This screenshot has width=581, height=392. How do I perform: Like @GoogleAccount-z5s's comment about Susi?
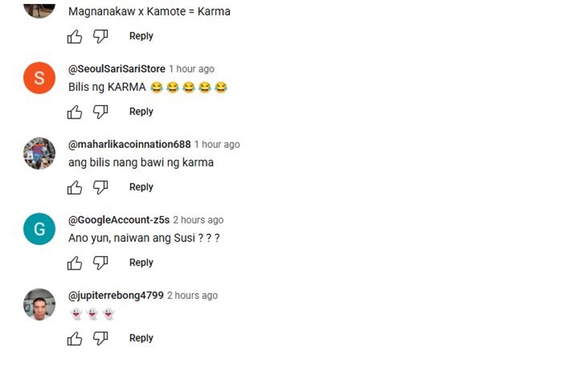[74, 263]
